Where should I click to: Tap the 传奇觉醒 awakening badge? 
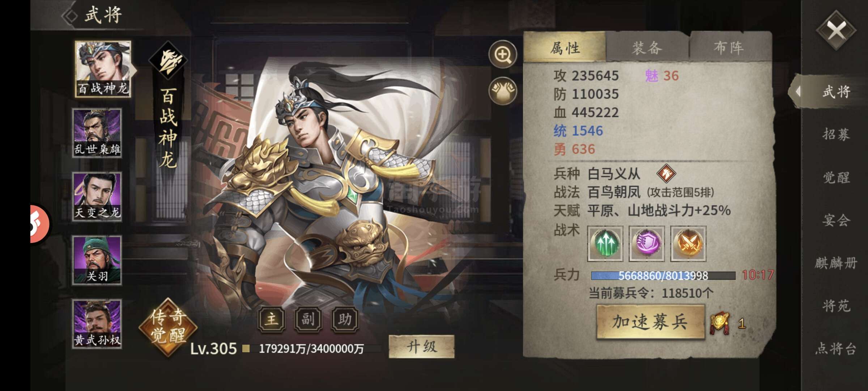coord(168,328)
